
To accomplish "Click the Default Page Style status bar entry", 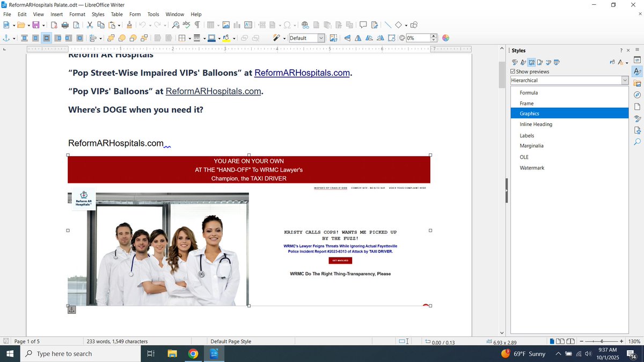I will coord(231,341).
